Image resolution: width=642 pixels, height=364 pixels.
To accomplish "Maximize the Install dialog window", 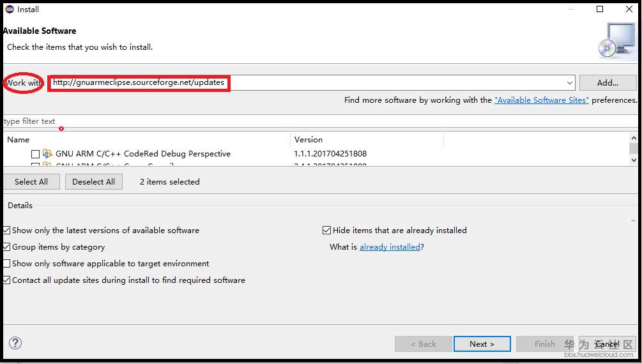I will click(x=600, y=9).
